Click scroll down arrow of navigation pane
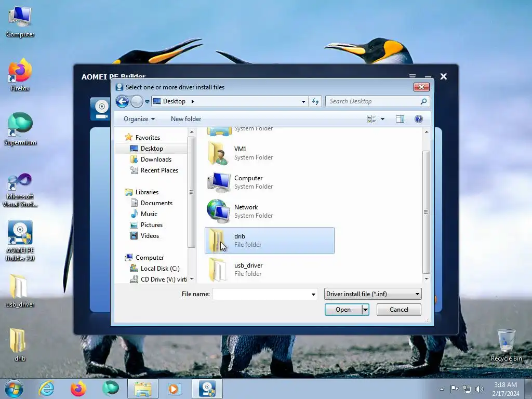The width and height of the screenshot is (532, 399). tap(192, 279)
